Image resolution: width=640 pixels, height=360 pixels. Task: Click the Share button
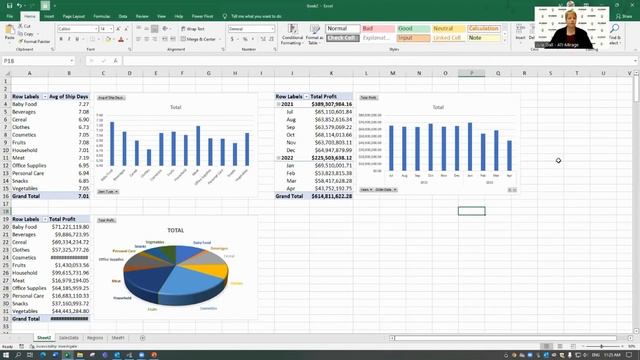tap(624, 16)
